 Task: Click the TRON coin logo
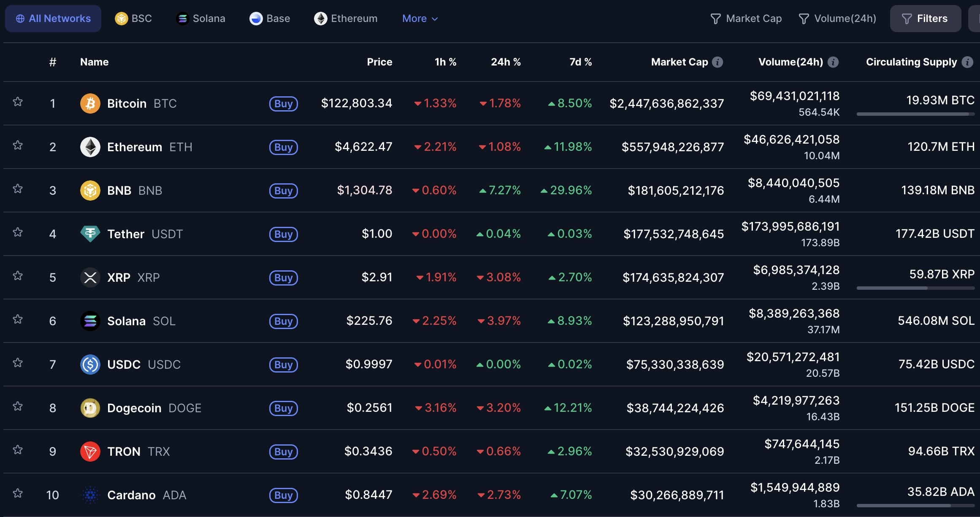(x=90, y=452)
